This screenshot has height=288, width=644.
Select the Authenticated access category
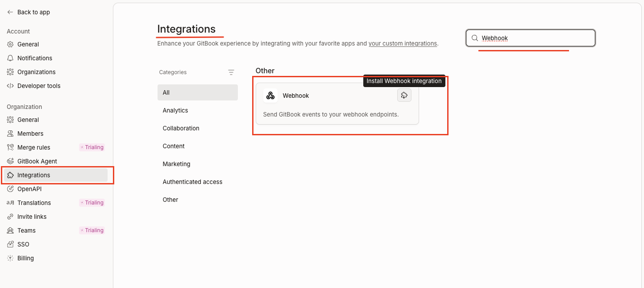[198, 182]
